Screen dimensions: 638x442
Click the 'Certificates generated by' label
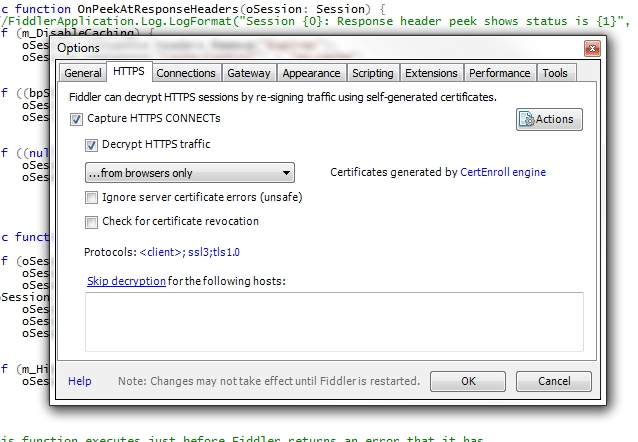[x=394, y=172]
